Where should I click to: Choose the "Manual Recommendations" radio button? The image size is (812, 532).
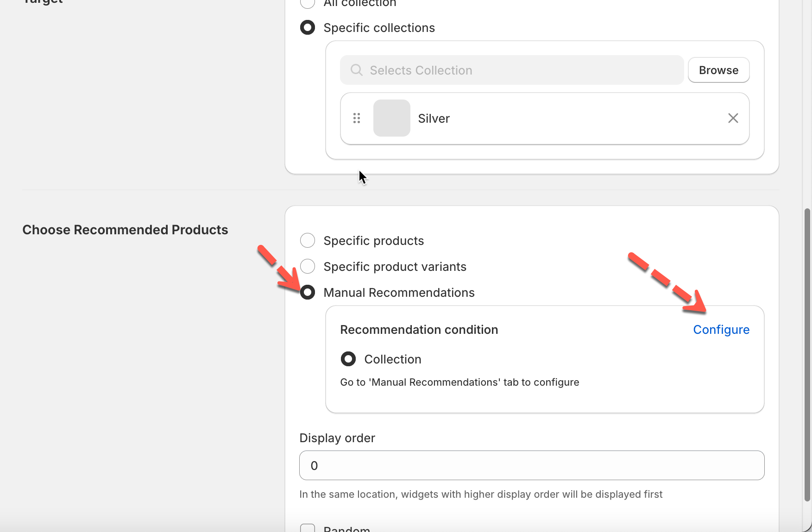308,293
